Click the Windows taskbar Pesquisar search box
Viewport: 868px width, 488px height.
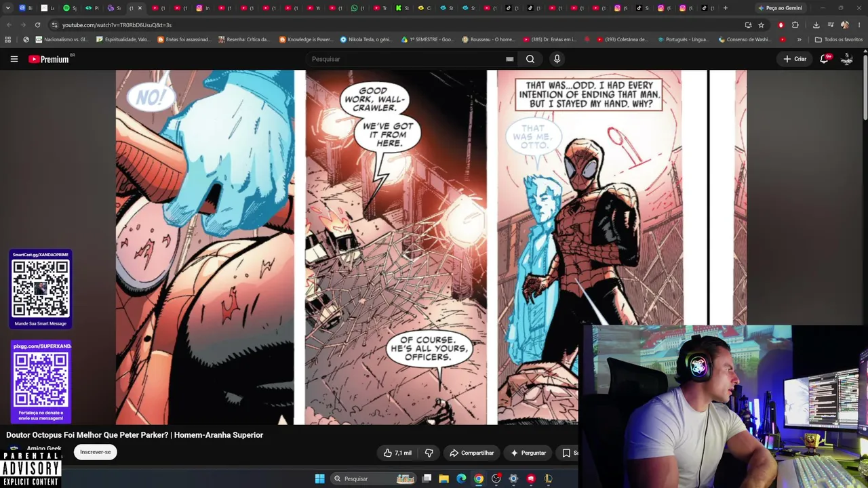(373, 479)
